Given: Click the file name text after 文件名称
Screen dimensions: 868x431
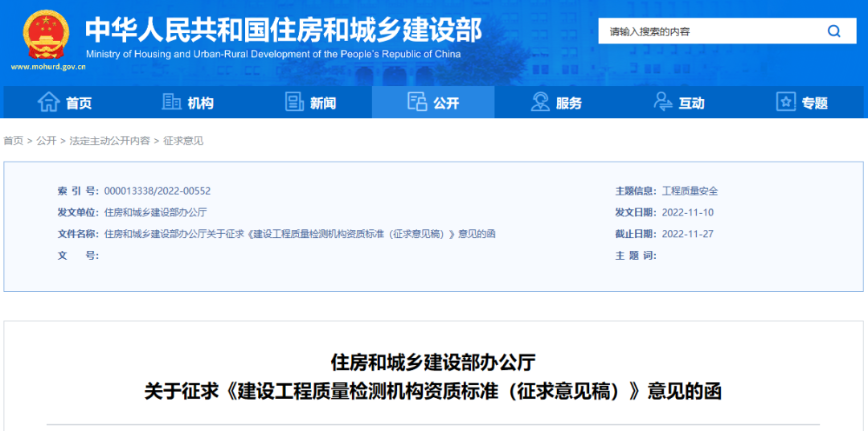Looking at the screenshot, I should (300, 234).
